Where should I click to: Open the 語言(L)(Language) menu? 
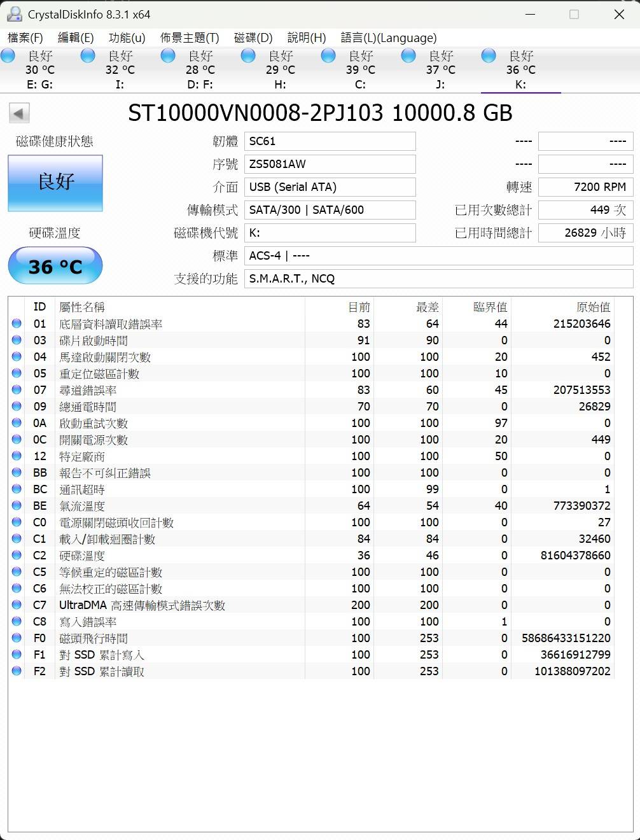389,38
